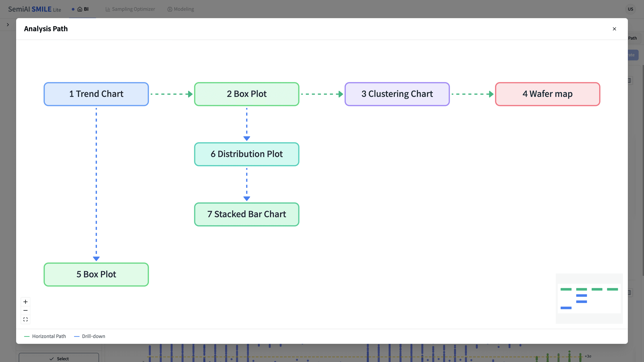Click the Horizontal Path legend label

pos(49,336)
